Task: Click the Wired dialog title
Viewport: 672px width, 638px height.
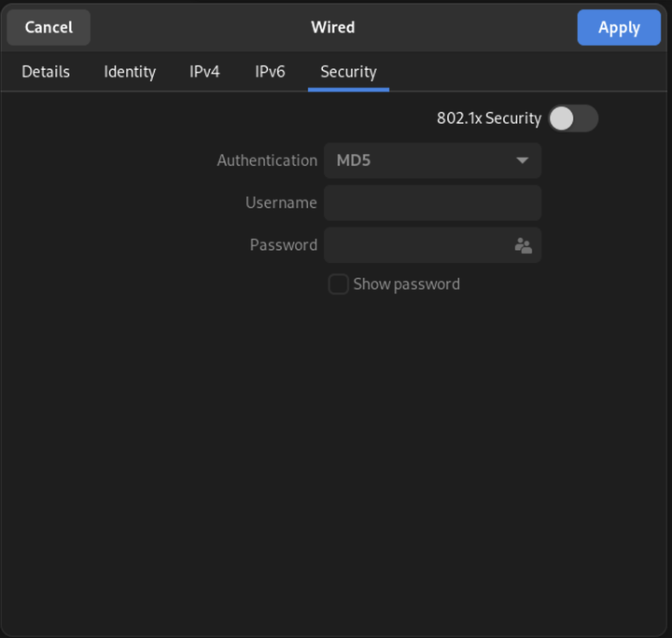Action: [333, 27]
